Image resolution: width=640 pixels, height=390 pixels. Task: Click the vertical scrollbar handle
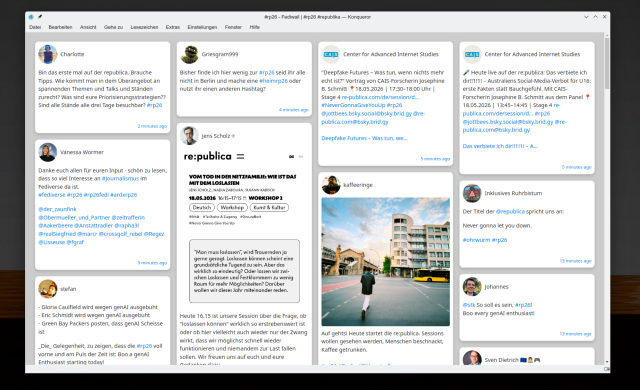[x=607, y=63]
